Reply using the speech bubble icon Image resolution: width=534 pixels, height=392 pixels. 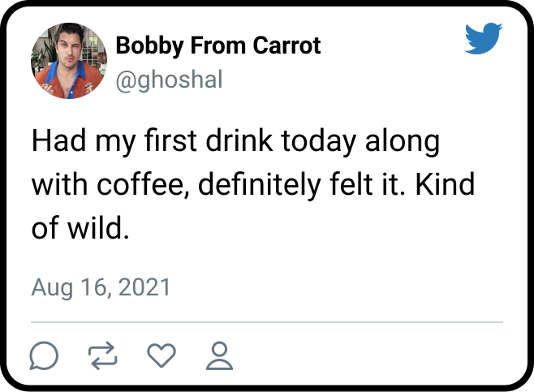point(44,355)
